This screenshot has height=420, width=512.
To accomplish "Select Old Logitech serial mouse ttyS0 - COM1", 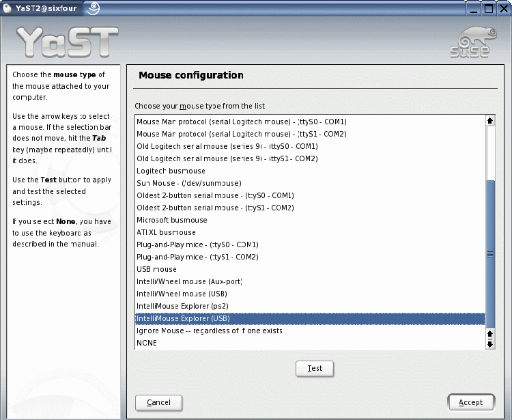I will click(x=310, y=146).
